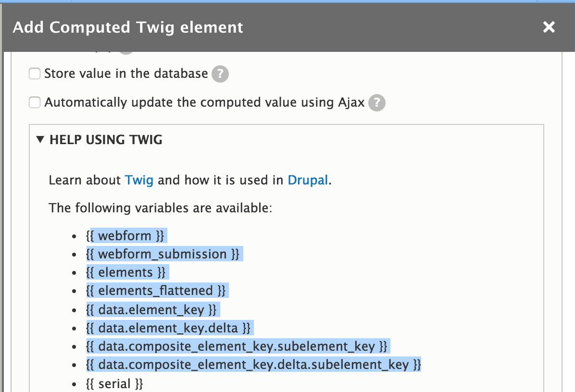575x392 pixels.
Task: Click the {{ data.element_key.delta }} entry
Action: [168, 328]
